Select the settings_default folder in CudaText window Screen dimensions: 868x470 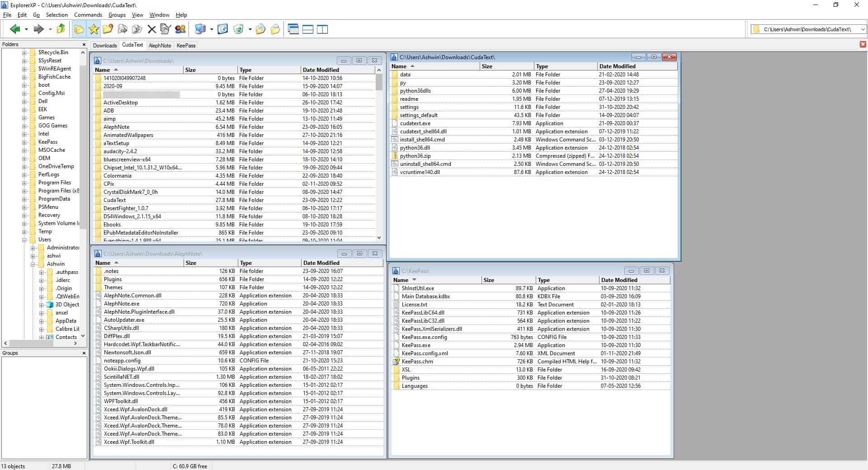pyautogui.click(x=419, y=115)
